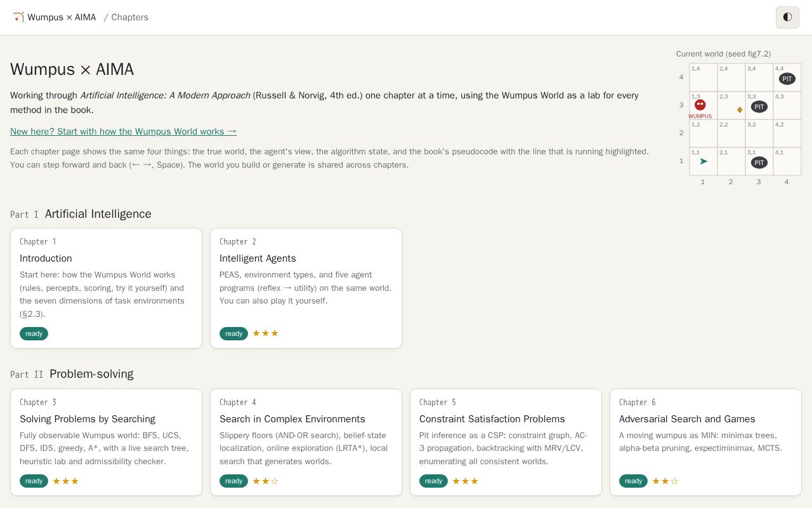Image resolution: width=812 pixels, height=508 pixels.
Task: Open the Intelligent Agents chapter card
Action: [306, 288]
